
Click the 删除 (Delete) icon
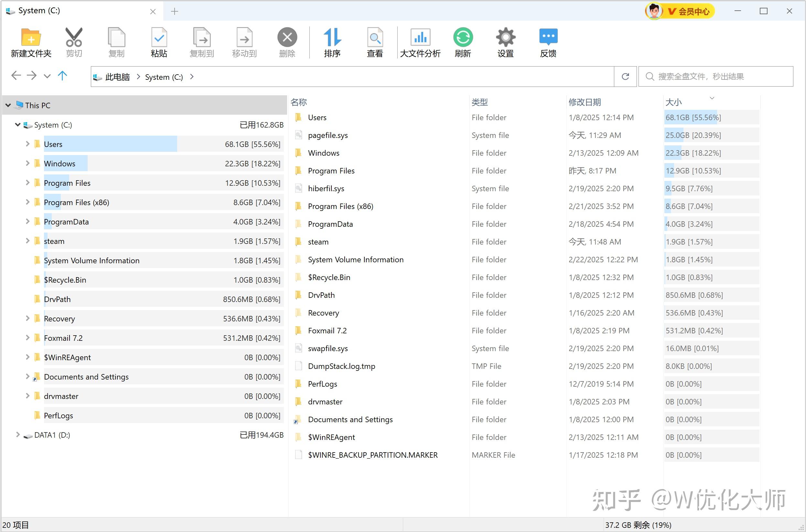click(287, 42)
